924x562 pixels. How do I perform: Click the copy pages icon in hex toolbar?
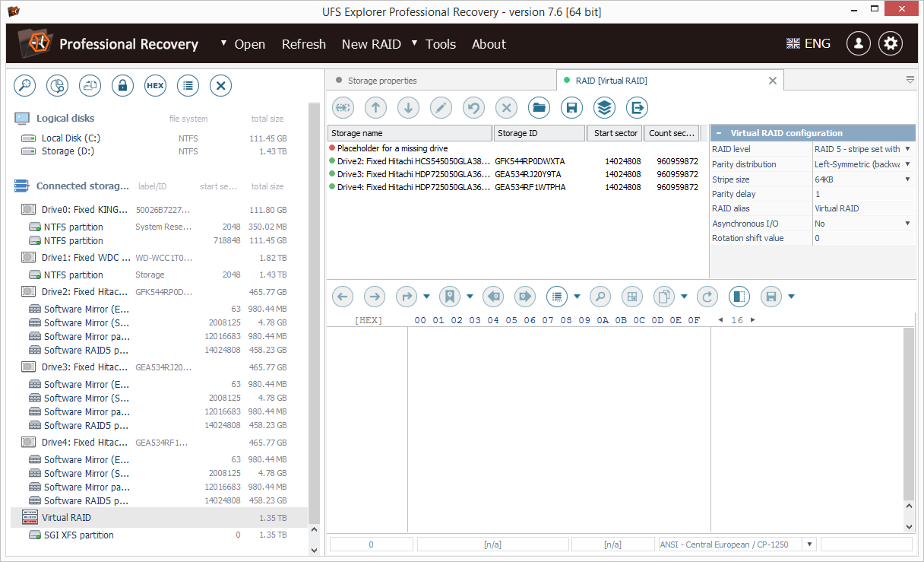pos(664,297)
